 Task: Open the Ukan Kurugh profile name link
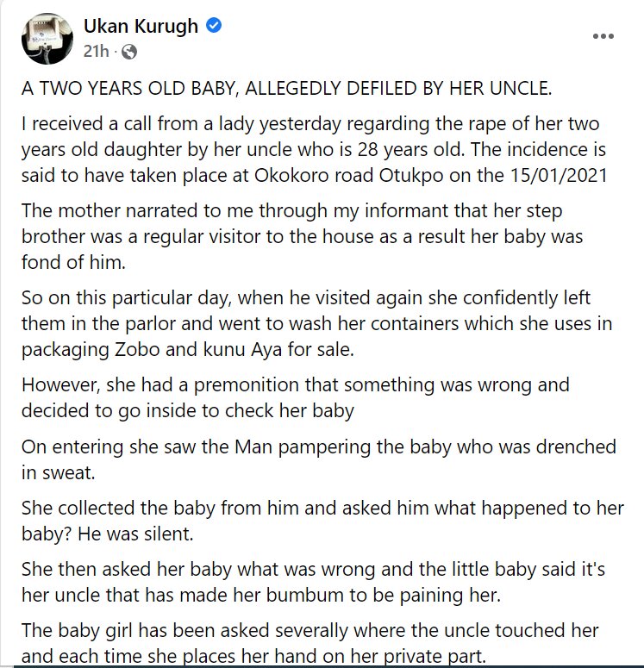(x=143, y=27)
